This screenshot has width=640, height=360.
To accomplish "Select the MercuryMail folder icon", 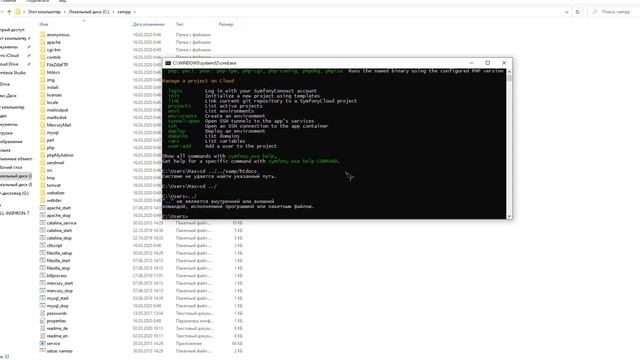I will [x=42, y=125].
